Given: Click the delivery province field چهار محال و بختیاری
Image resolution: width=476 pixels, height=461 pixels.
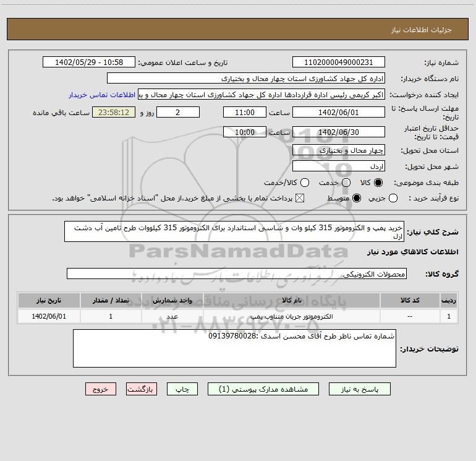Looking at the screenshot, I should click(339, 150).
